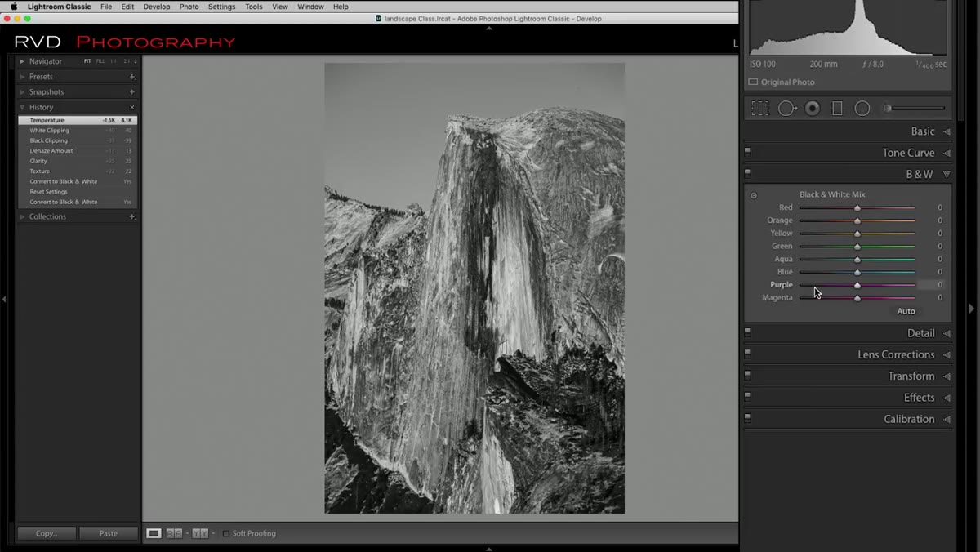Click the Paste settings button

pos(108,533)
